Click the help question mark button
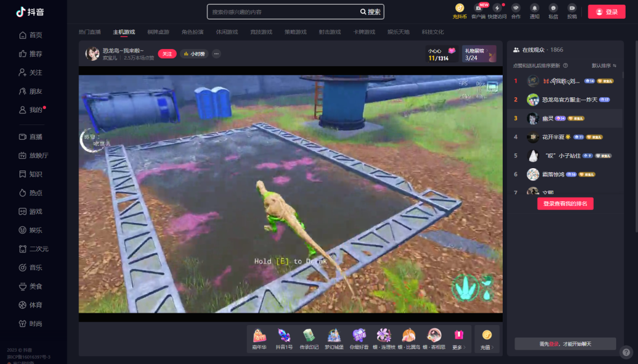This screenshot has width=638, height=364. coord(626,352)
